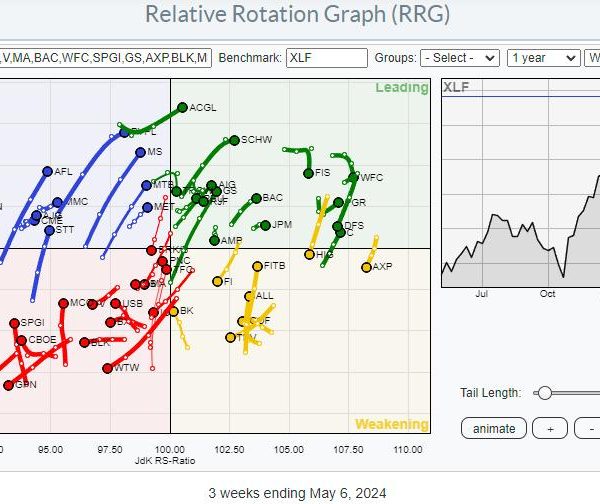Select the ACGL data point
This screenshot has height=504, width=600.
(183, 108)
